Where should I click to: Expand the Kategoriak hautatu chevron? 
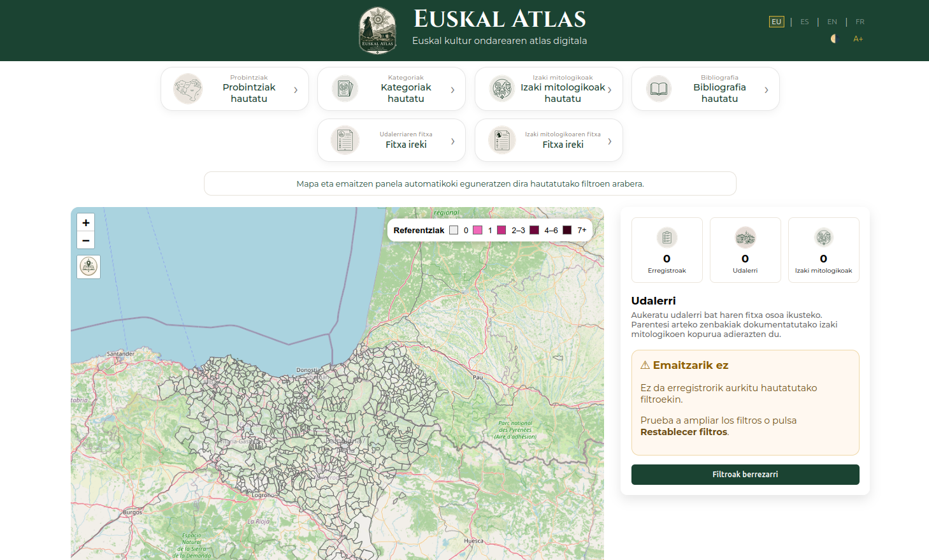pos(452,90)
